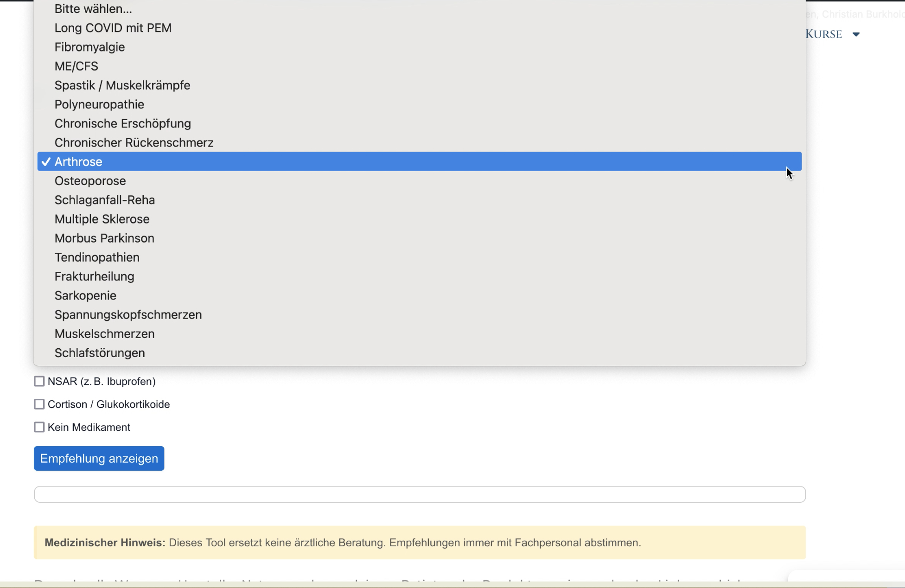Pick Osteoporose from the dropdown list
This screenshot has width=905, height=588.
(x=90, y=181)
